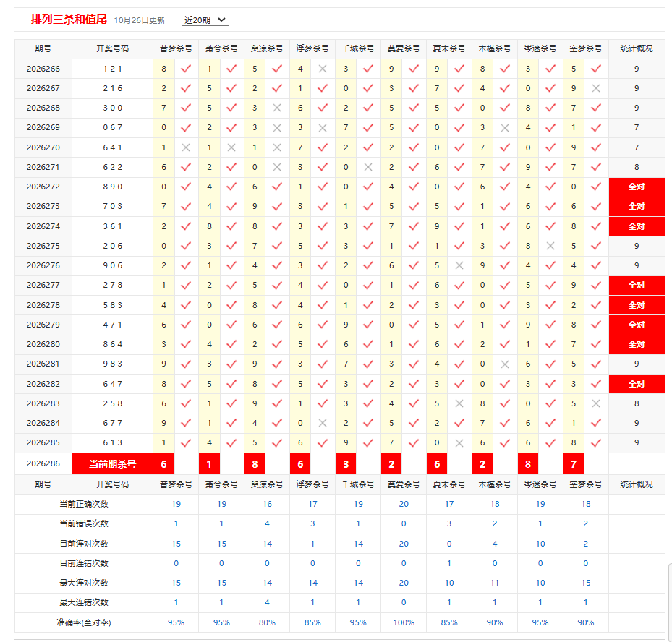Click the gray cross for 昔梦杀号 in row 2026270
Screen dimensions: 672x642
point(186,147)
